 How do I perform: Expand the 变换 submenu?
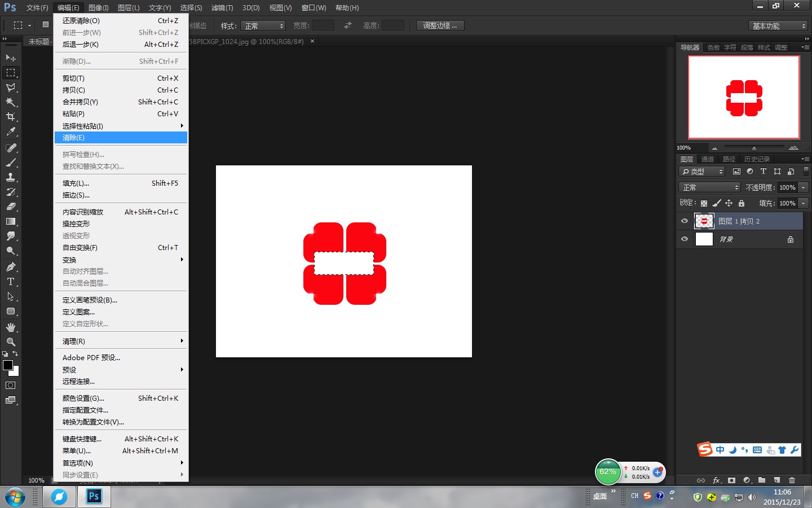tap(121, 260)
